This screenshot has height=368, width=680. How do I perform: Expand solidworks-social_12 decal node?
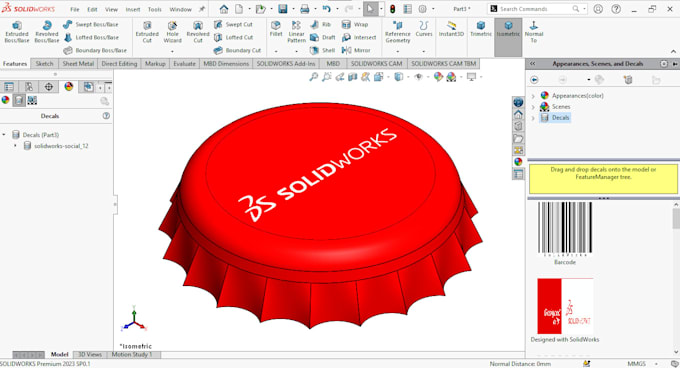(15, 146)
